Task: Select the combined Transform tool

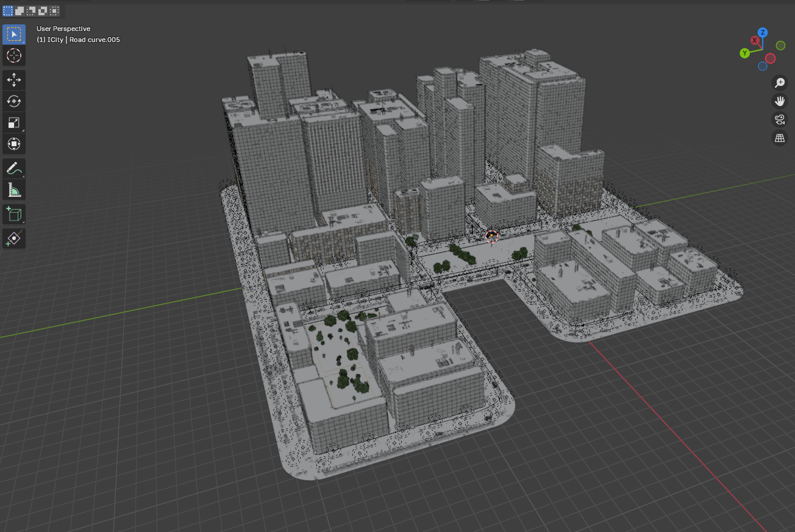Action: 14,144
